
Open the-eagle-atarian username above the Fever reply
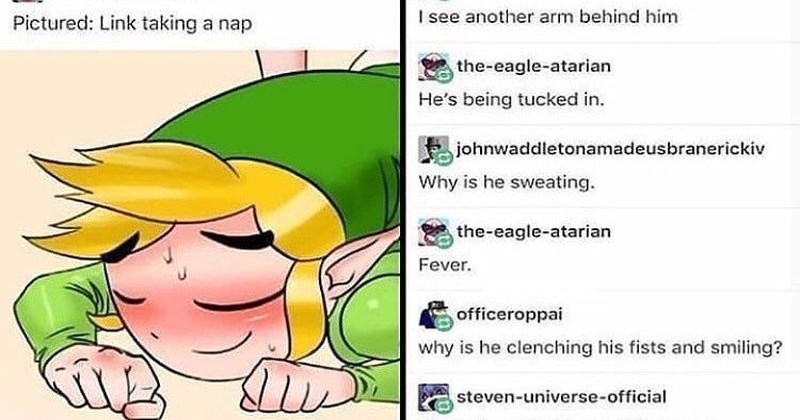533,232
